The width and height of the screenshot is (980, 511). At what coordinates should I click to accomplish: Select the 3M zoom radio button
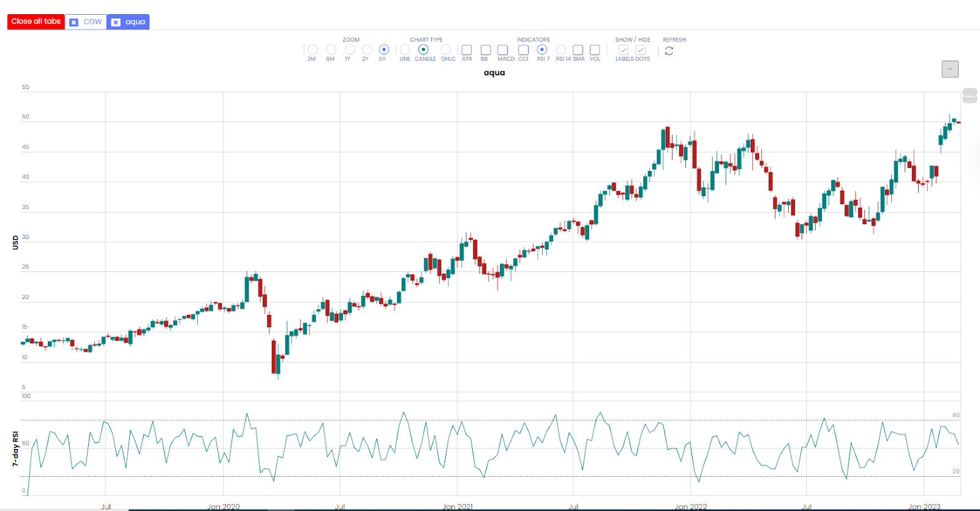pos(312,50)
